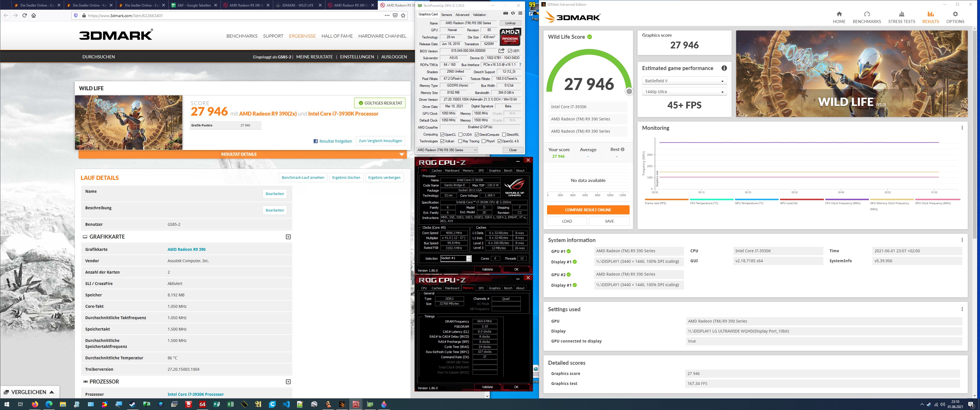
Task: Toggle the OpenCL checkbox
Action: tap(442, 135)
